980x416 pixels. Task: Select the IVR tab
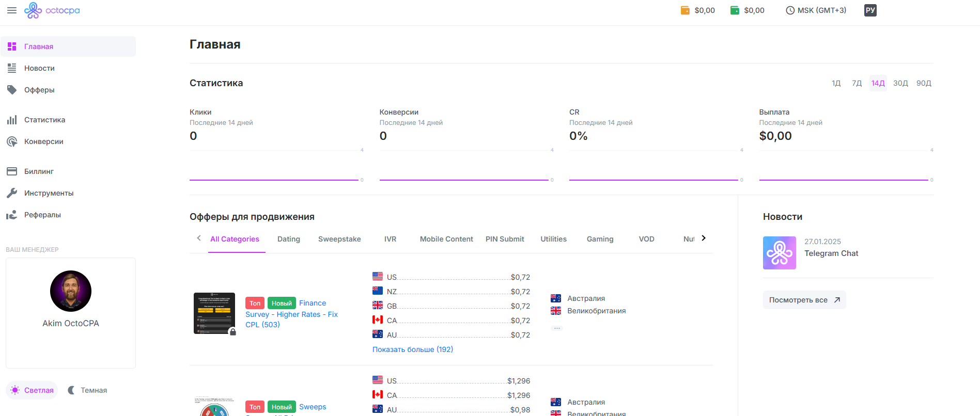point(391,239)
